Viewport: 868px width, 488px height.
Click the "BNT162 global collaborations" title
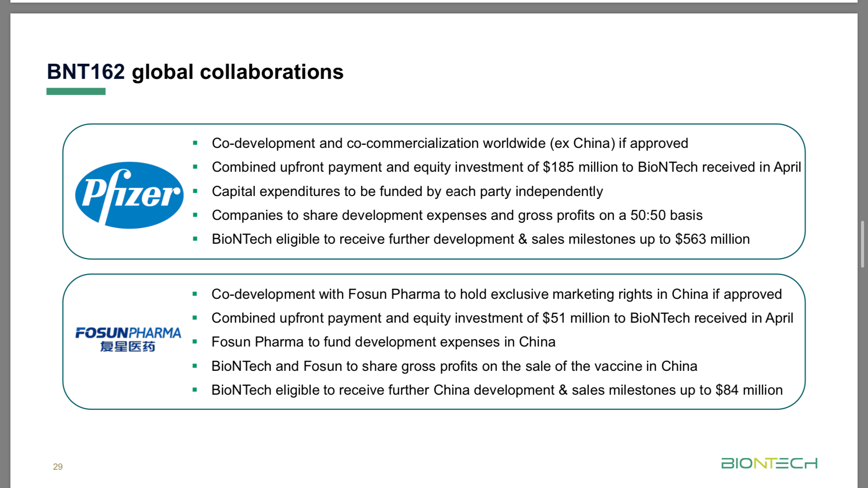pyautogui.click(x=195, y=72)
